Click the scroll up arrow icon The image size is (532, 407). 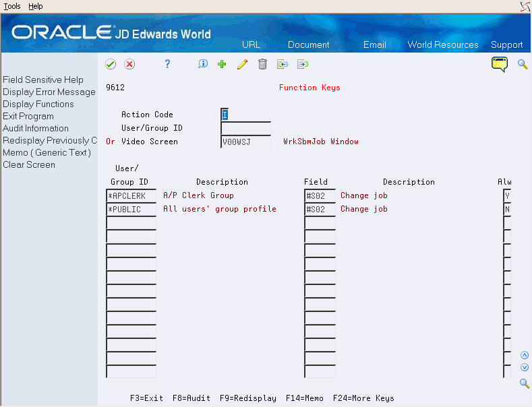pos(524,355)
